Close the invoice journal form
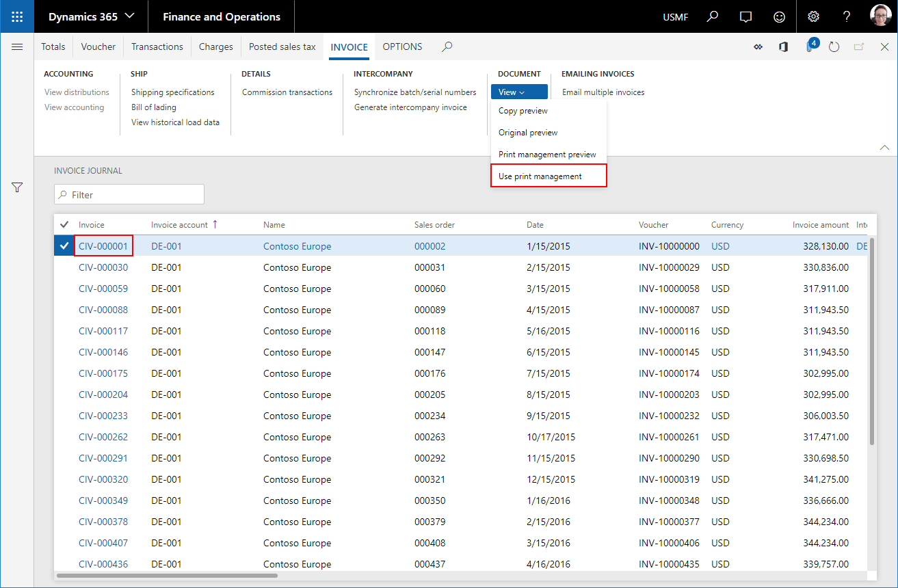The height and width of the screenshot is (588, 898). (x=884, y=46)
